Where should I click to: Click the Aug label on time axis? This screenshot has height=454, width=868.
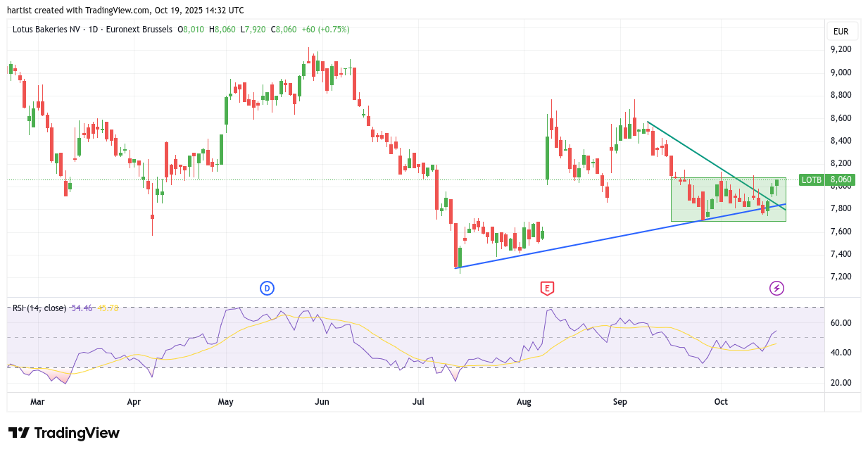[524, 401]
